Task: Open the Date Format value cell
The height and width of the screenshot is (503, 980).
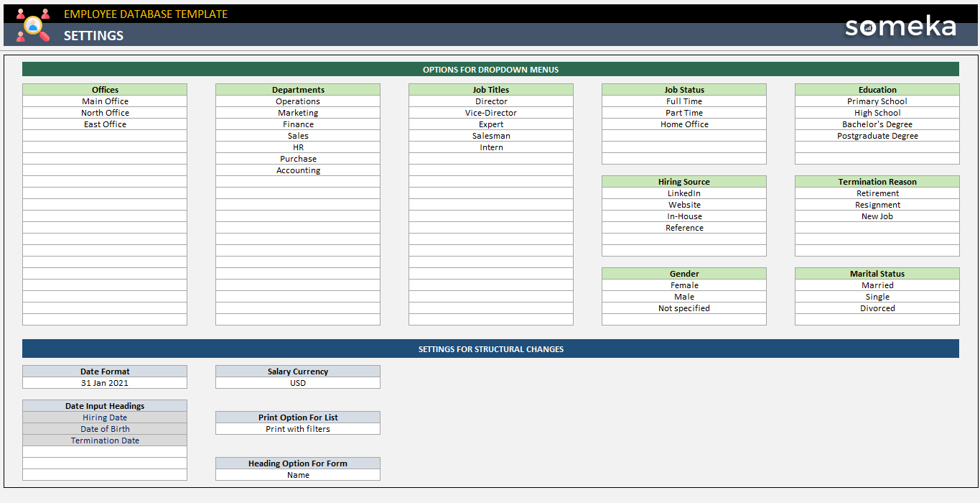Action: point(104,382)
